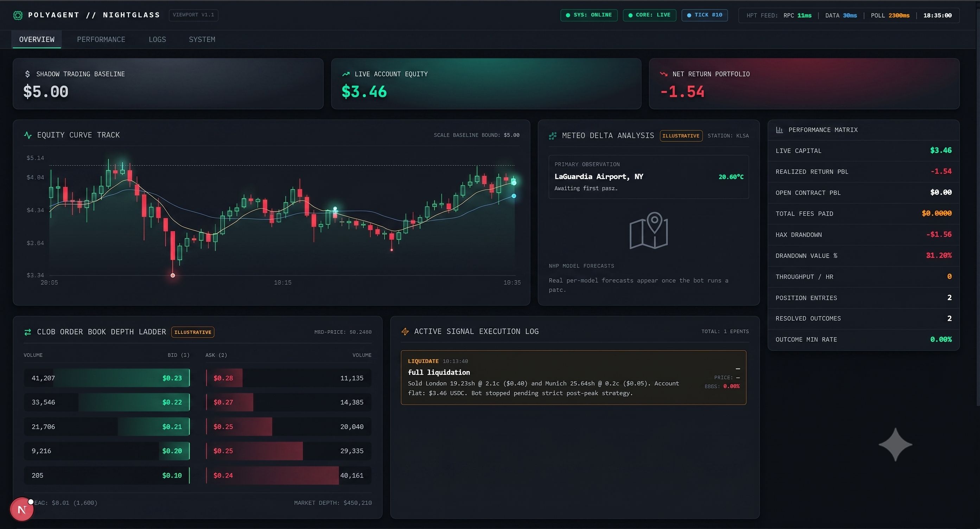Click the red low-point marker on equity chart

pyautogui.click(x=173, y=275)
